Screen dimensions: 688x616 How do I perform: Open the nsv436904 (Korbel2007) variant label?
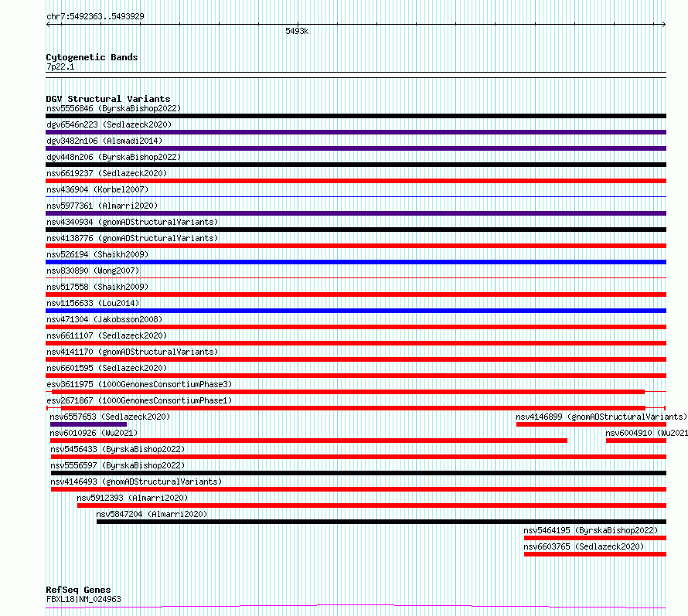pos(97,189)
